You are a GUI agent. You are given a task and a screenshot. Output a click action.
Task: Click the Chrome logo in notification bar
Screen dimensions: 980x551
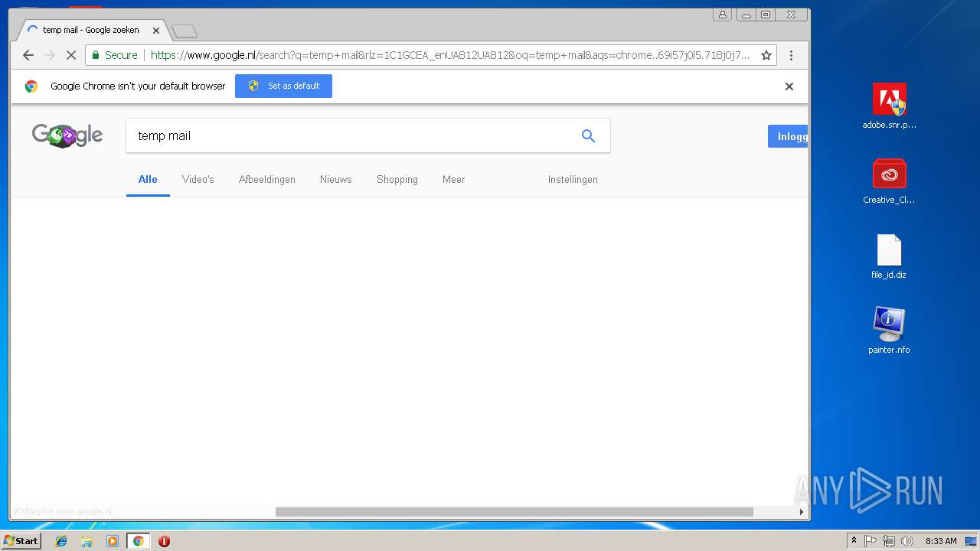coord(31,86)
